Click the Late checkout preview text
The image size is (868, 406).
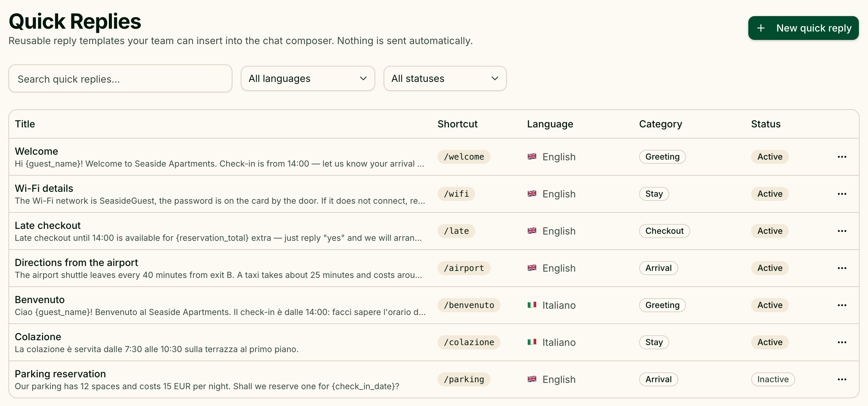tap(218, 238)
